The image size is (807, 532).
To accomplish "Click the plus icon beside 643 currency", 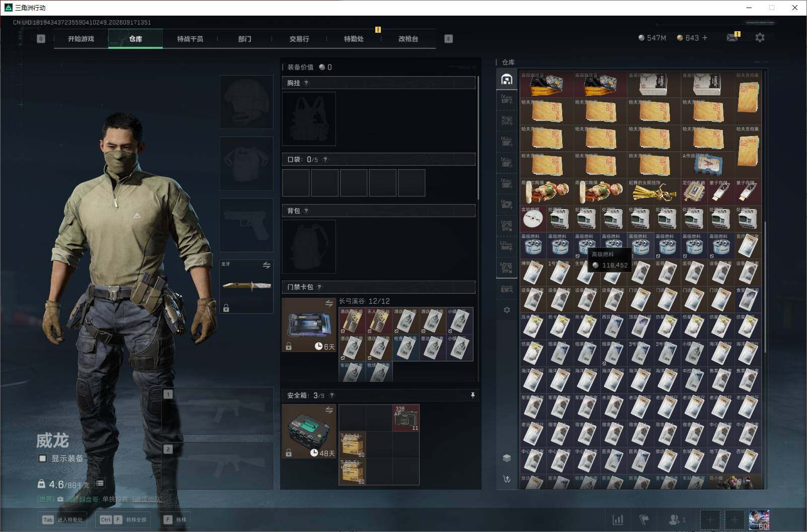I will 705,38.
